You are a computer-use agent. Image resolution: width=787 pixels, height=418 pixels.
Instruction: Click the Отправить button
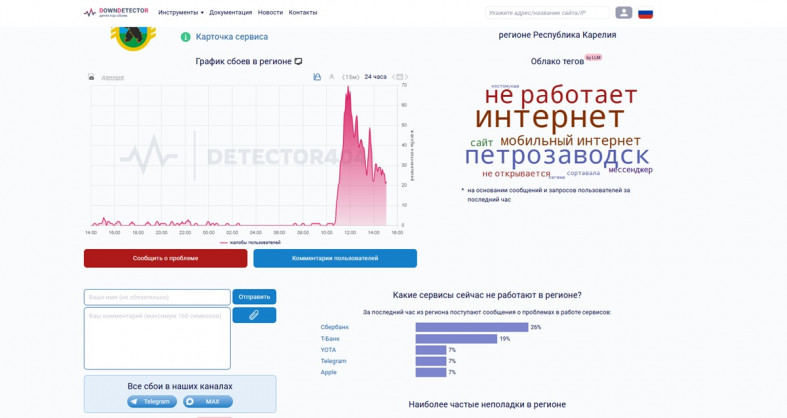254,297
